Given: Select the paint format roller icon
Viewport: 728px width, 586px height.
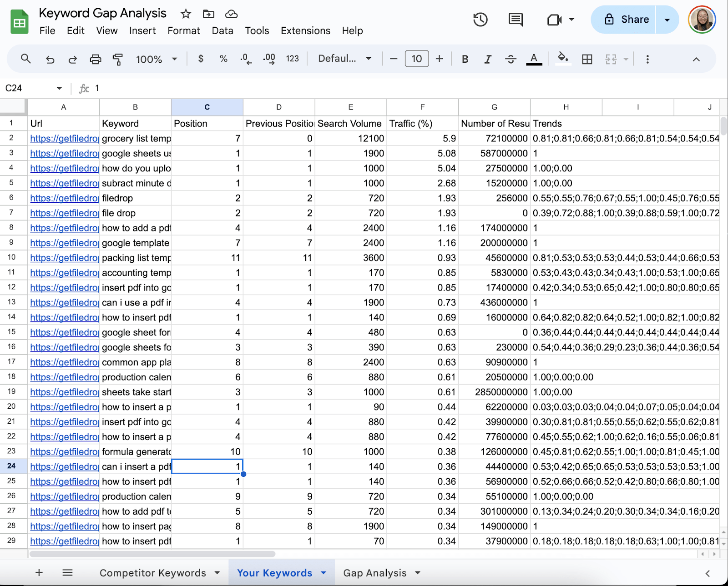Looking at the screenshot, I should point(118,59).
